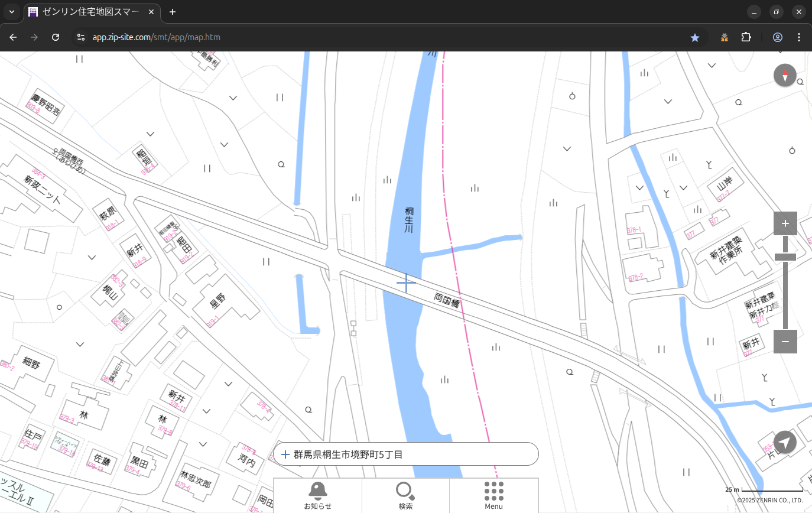Bookmark this page with the star icon
The width and height of the screenshot is (812, 513).
click(695, 37)
